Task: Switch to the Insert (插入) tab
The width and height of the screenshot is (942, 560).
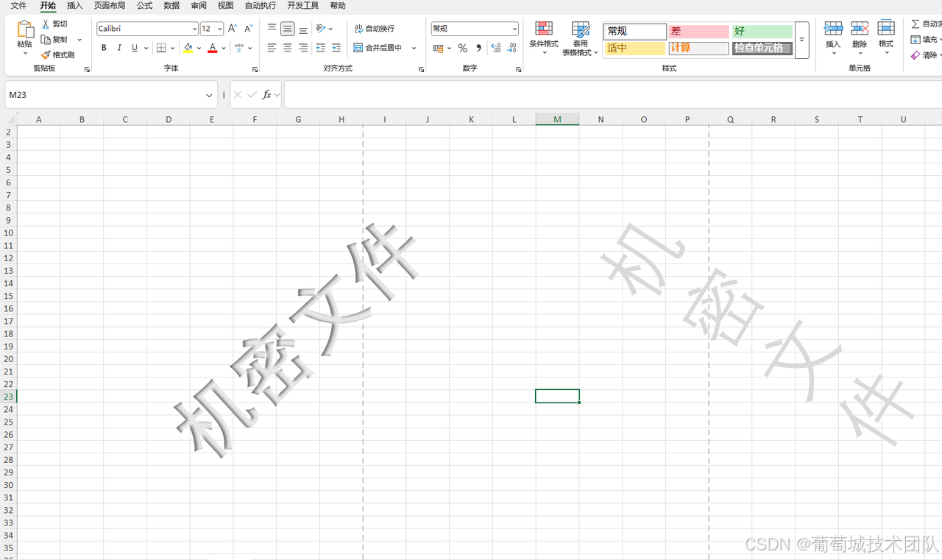Action: [x=75, y=6]
